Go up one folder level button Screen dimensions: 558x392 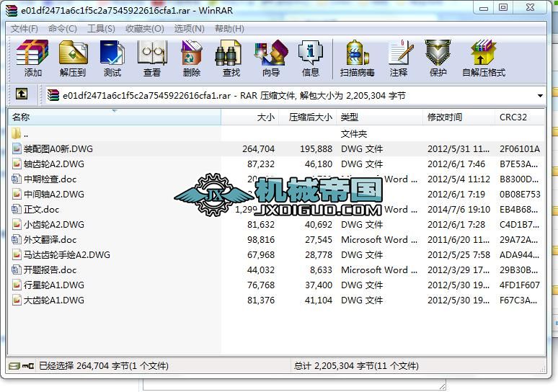[22, 94]
